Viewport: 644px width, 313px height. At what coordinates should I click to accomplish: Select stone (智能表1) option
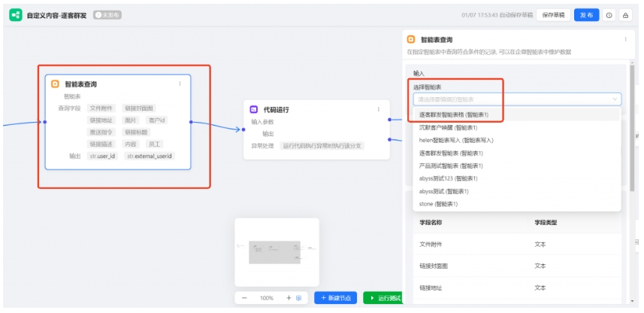(517, 204)
